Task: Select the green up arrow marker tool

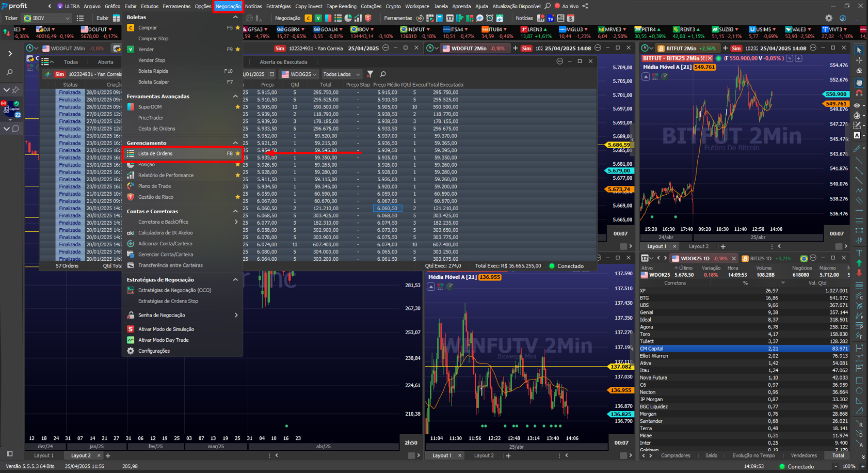Action: [859, 263]
